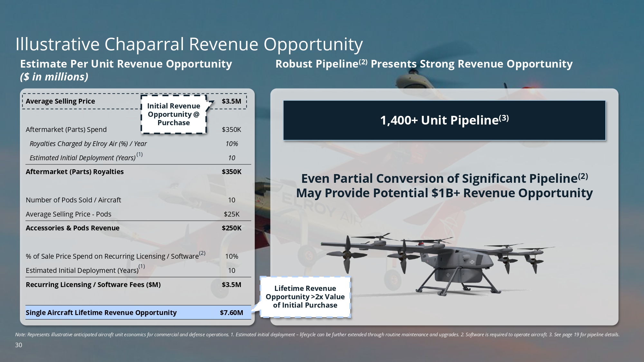Select the Lifetime Revenue Opportunity callout box

point(305,297)
